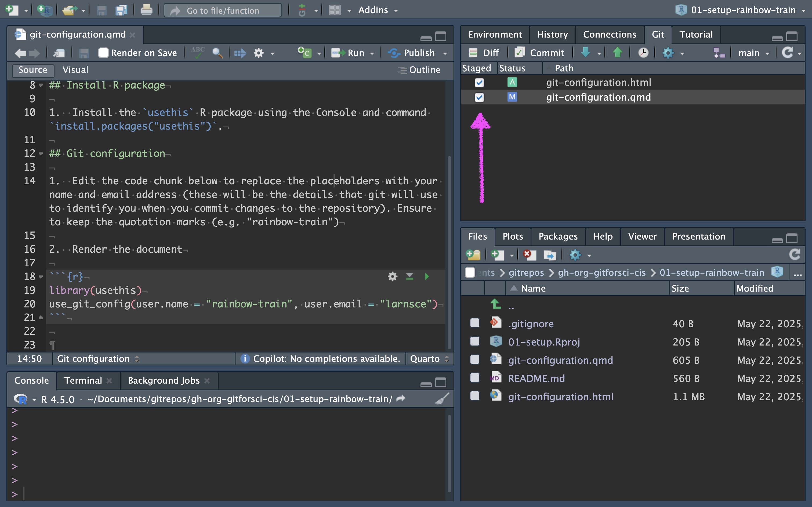Clear console with the broom icon
Viewport: 812px width, 507px height.
point(441,399)
